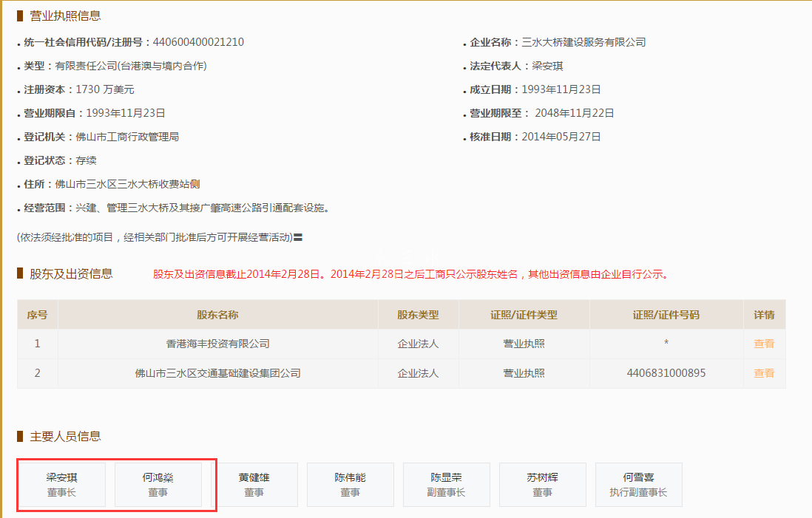Click the red shareholder information notice text
Viewport: 812px width, 518px height.
click(410, 274)
